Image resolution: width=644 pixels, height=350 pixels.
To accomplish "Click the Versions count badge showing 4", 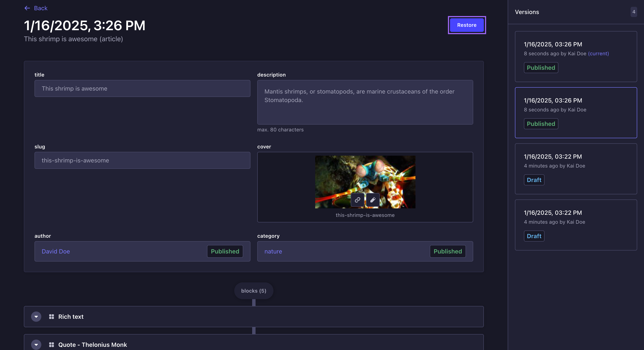I will pos(634,12).
